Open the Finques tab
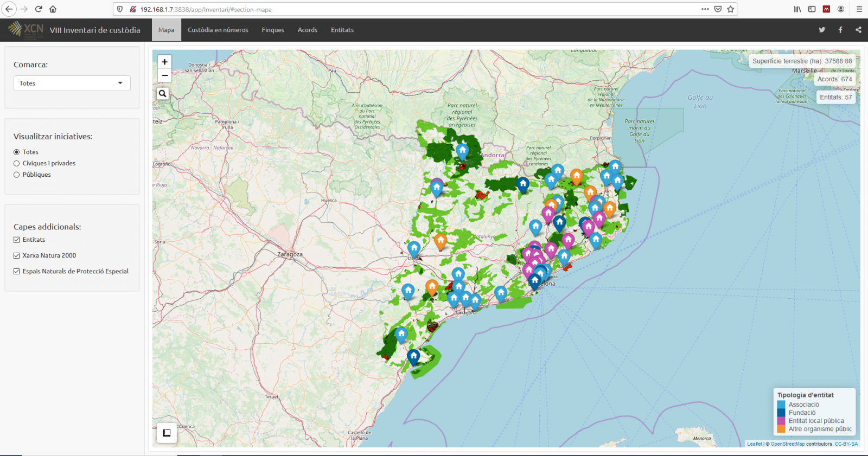868x456 pixels. [273, 30]
